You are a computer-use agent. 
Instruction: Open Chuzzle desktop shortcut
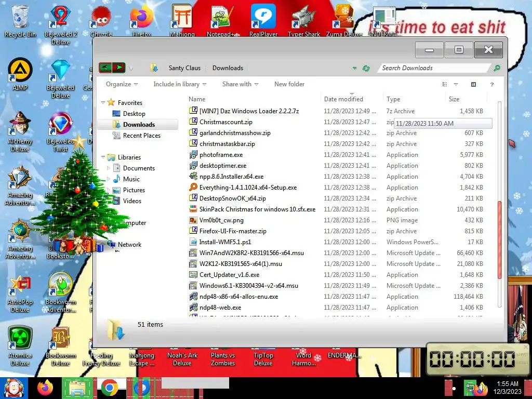[x=101, y=21]
